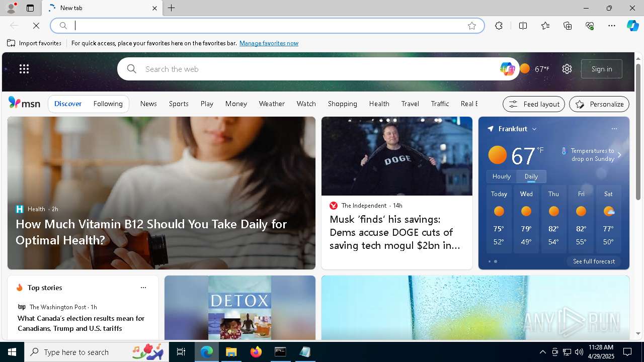Click taskbar Type here to search
The width and height of the screenshot is (644, 362).
point(97,352)
